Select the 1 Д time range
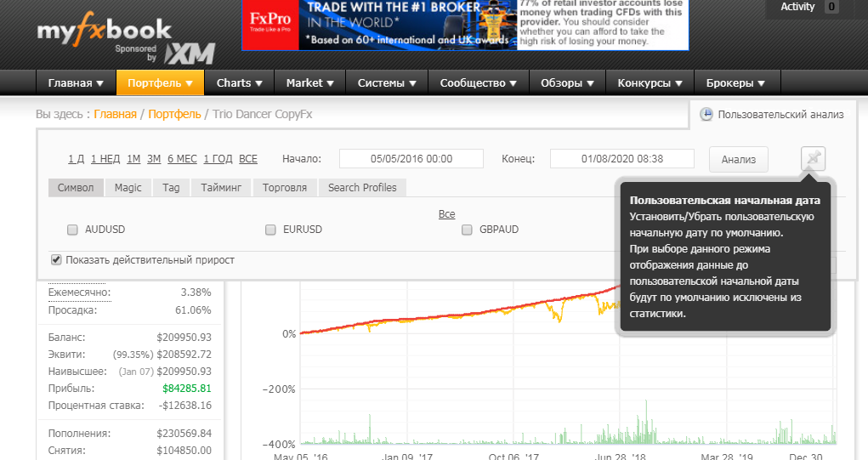868x460 pixels. tap(77, 159)
